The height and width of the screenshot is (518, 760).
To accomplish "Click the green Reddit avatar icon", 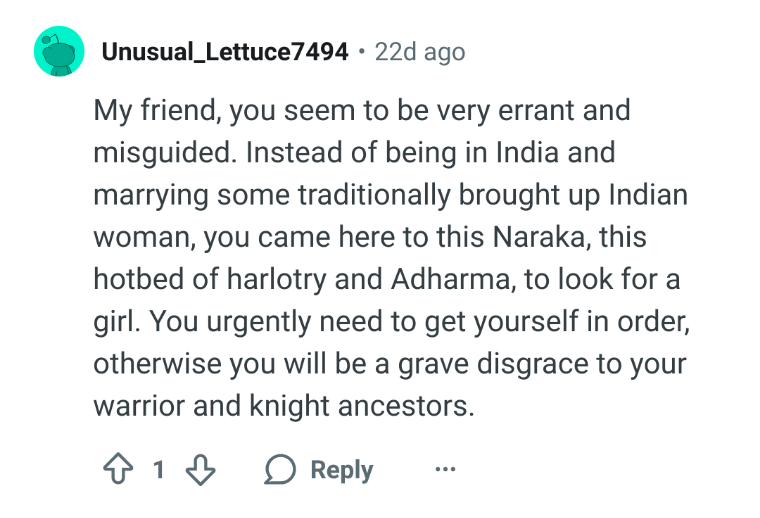I will 58,52.
